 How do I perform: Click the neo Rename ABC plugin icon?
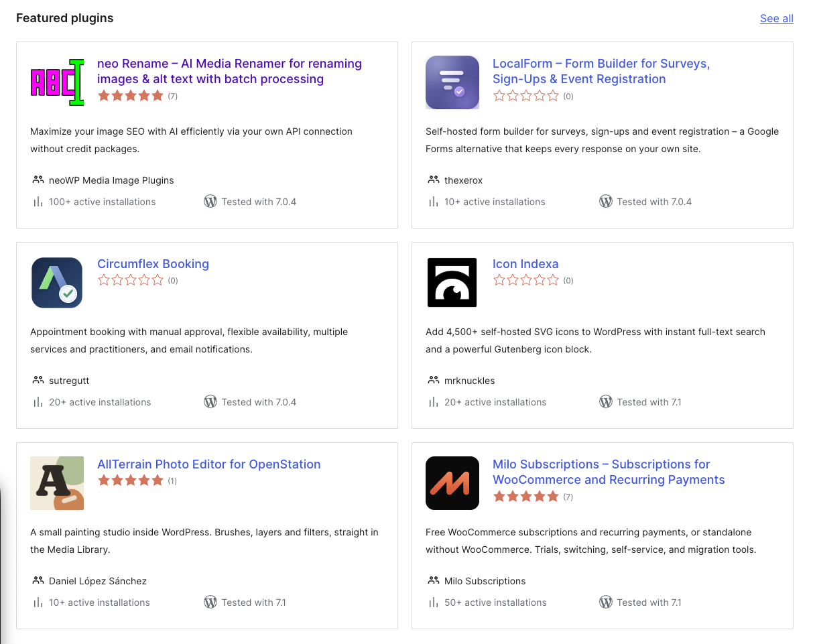point(57,82)
